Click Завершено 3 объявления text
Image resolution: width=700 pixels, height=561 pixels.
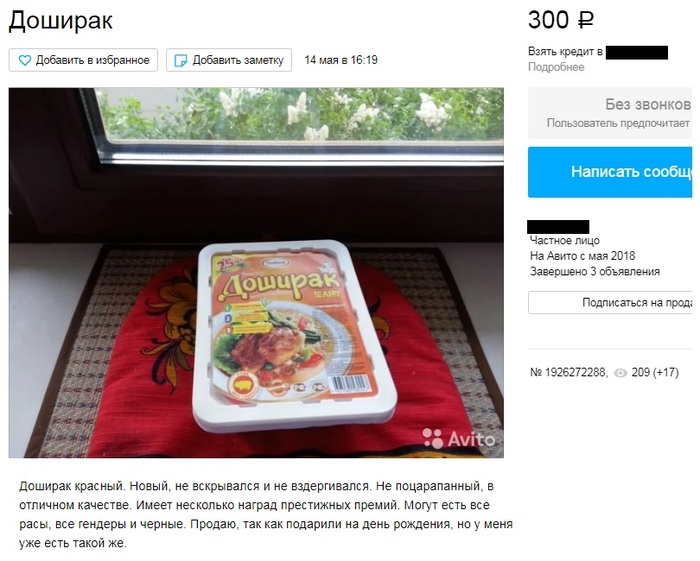595,271
